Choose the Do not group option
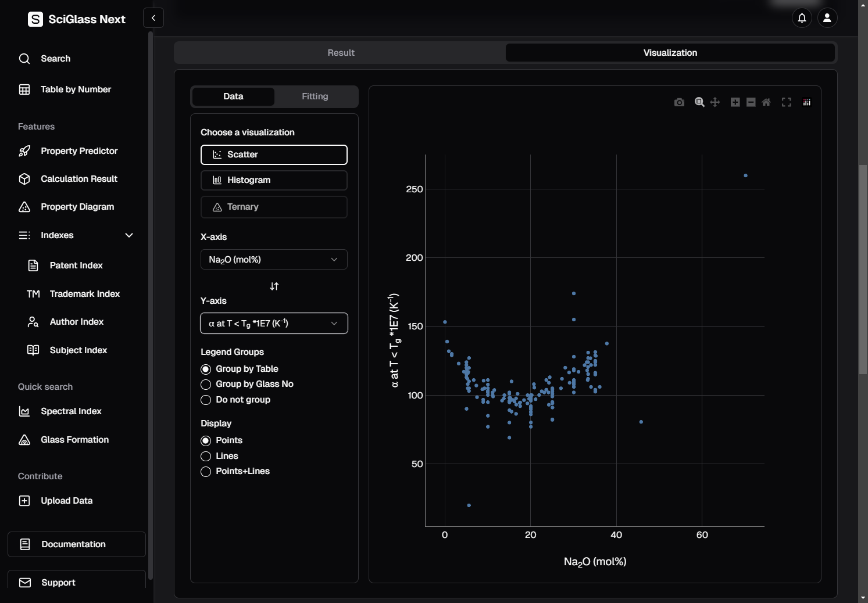The image size is (868, 603). 206,400
